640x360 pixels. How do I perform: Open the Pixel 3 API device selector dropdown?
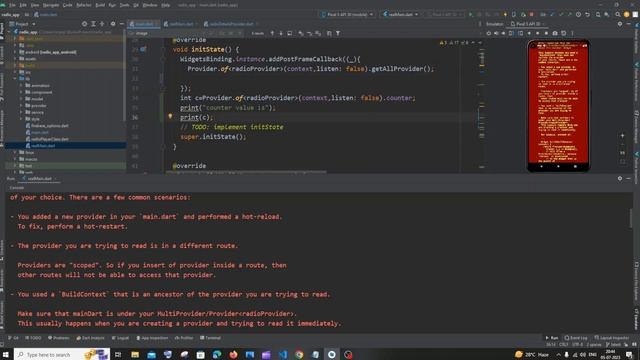(x=347, y=14)
